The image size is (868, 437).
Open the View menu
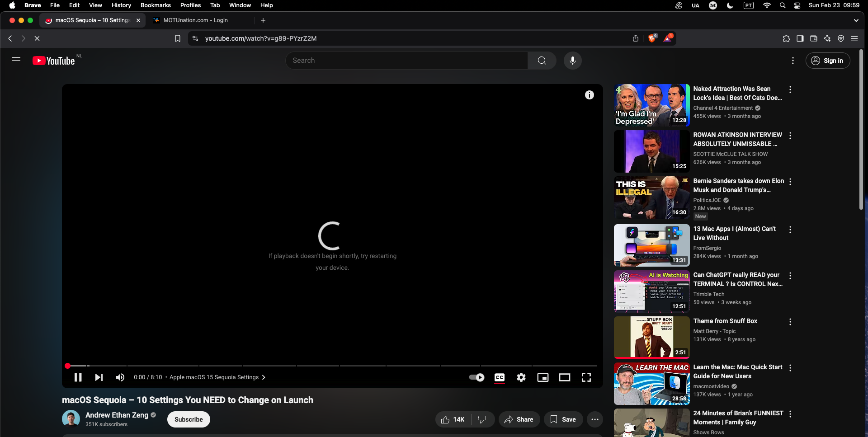[95, 5]
